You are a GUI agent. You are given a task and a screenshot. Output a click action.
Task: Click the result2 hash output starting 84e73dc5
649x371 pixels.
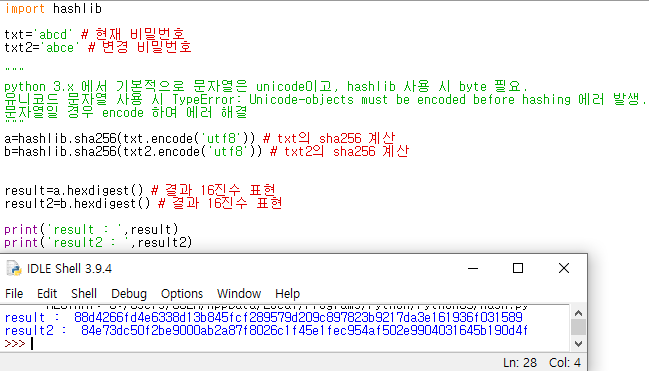point(304,330)
